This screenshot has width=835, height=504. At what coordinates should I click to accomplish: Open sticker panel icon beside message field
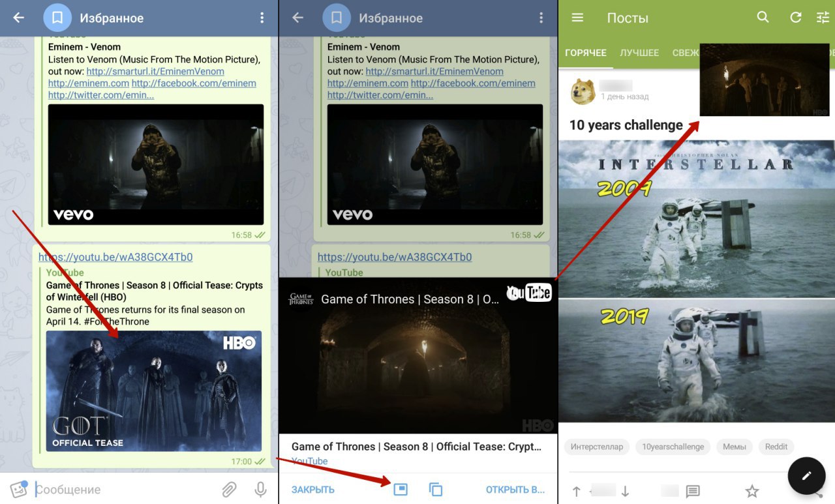click(18, 489)
